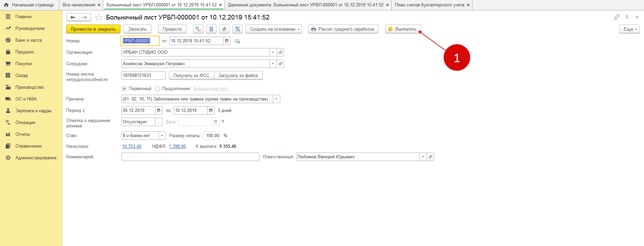Open the calendar picker for document date
Image resolution: width=644 pixels, height=246 pixels.
tap(227, 41)
